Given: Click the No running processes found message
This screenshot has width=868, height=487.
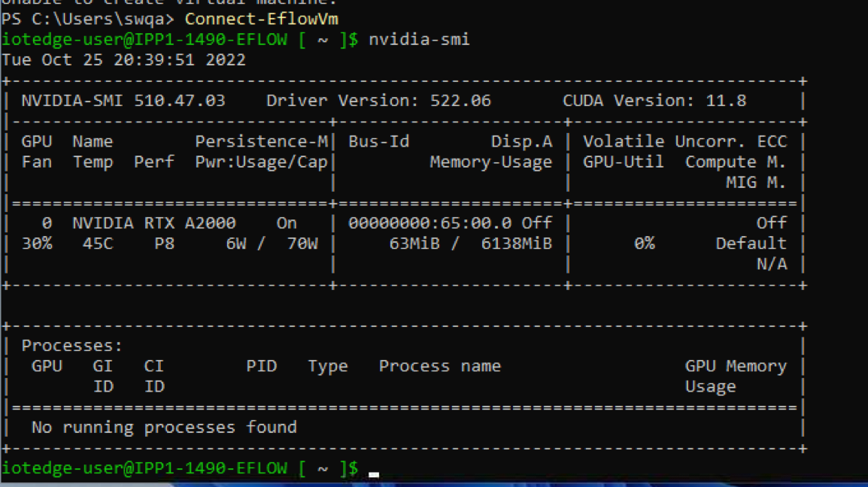Looking at the screenshot, I should point(164,428).
